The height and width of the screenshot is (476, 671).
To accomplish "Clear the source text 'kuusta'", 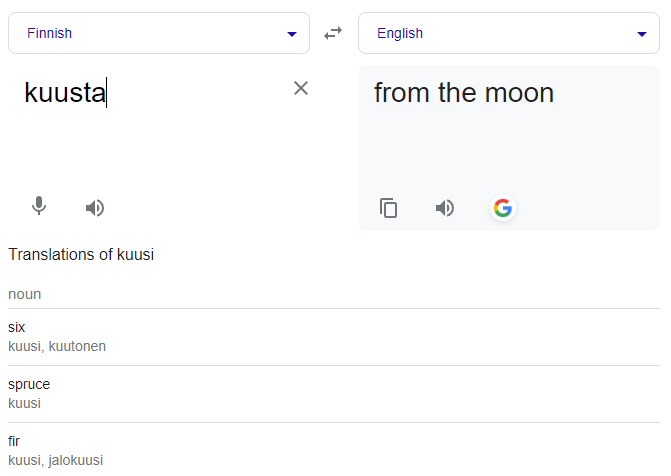I will click(x=301, y=88).
